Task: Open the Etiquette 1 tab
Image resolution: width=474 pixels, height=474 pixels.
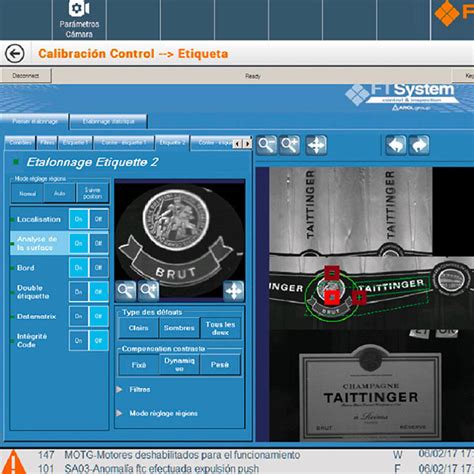Action: click(x=75, y=143)
